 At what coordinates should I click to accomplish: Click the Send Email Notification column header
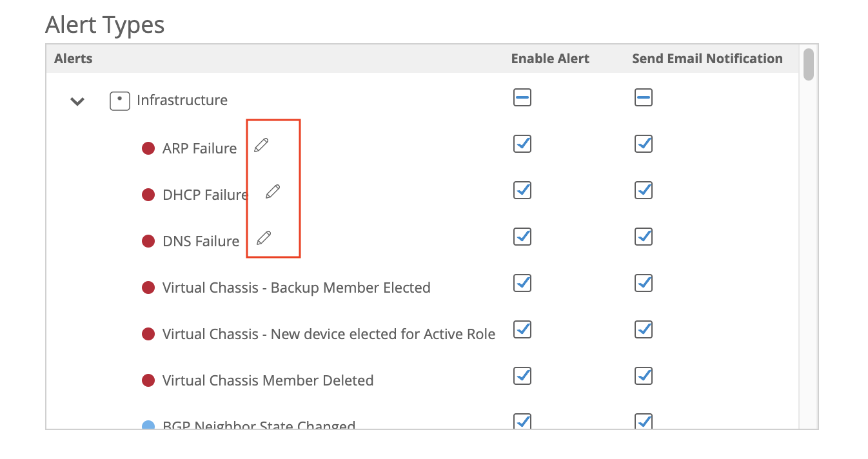point(707,59)
